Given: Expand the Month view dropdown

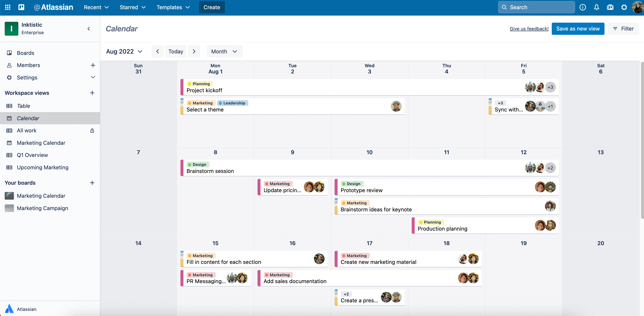Looking at the screenshot, I should (x=224, y=51).
